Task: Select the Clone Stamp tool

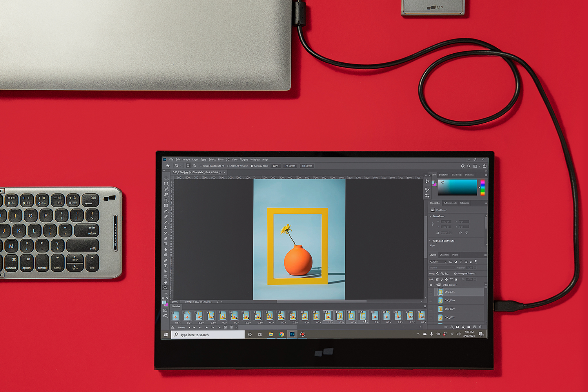Action: (166, 227)
